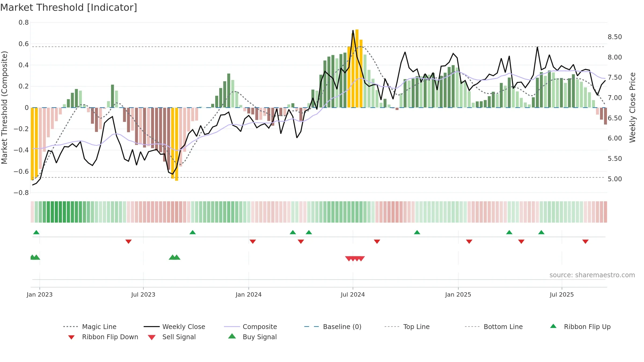Click the Market Threshold (Composite) axis title

[4, 107]
